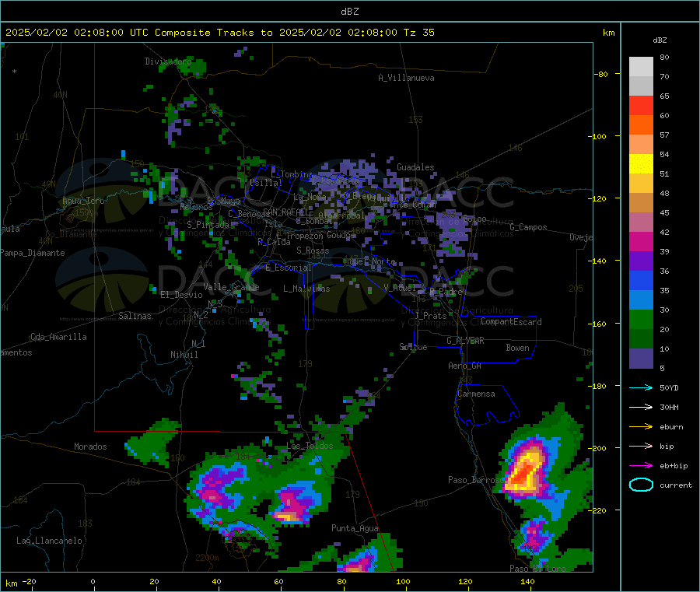Select the 'Punta_Agua' map label
This screenshot has width=700, height=592.
355,529
